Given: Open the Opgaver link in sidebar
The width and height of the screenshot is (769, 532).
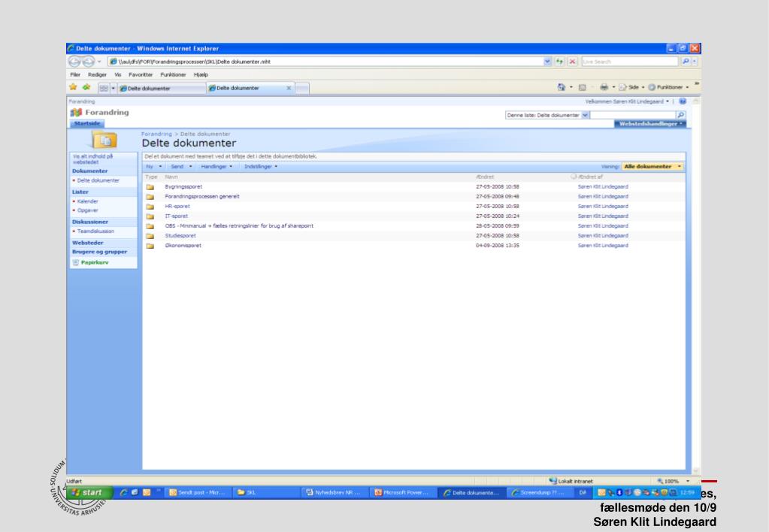Looking at the screenshot, I should point(87,210).
